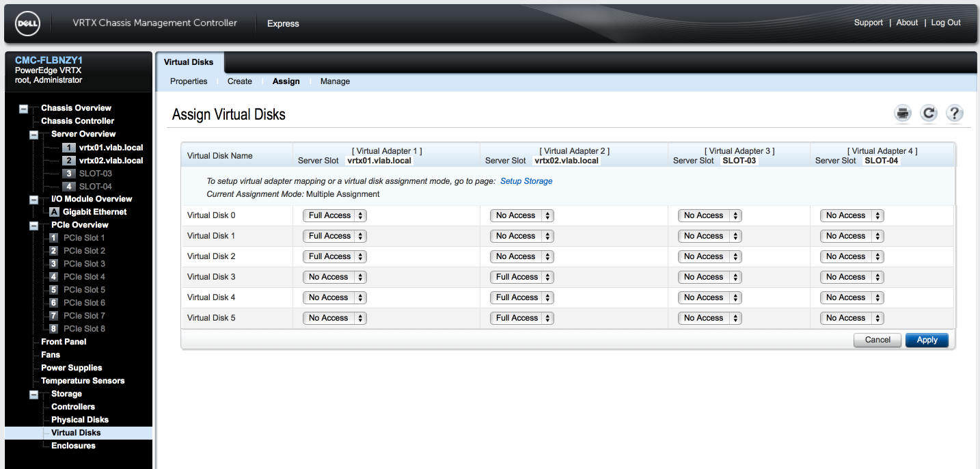980x469 pixels.
Task: Click the Gigabit Ethernet module A icon
Action: tap(55, 212)
